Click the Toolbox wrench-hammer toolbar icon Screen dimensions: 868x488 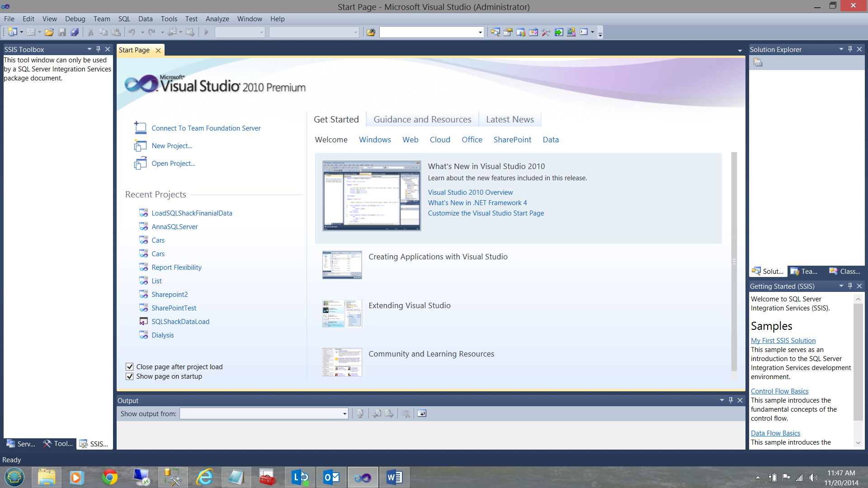[546, 32]
